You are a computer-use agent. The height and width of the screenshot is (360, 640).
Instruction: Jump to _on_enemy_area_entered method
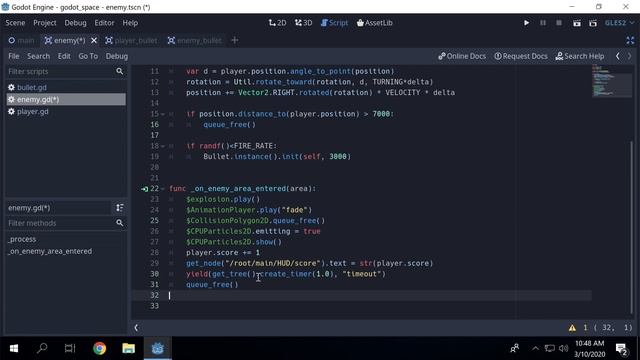[50, 251]
